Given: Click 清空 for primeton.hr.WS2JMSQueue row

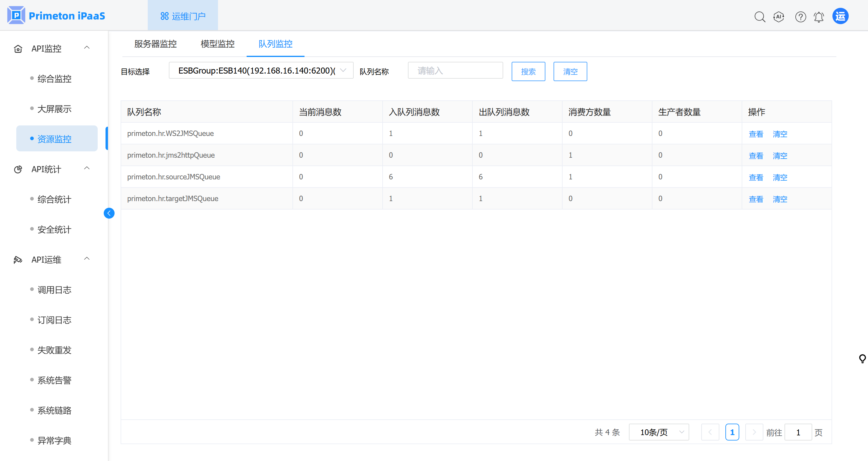Looking at the screenshot, I should click(780, 134).
